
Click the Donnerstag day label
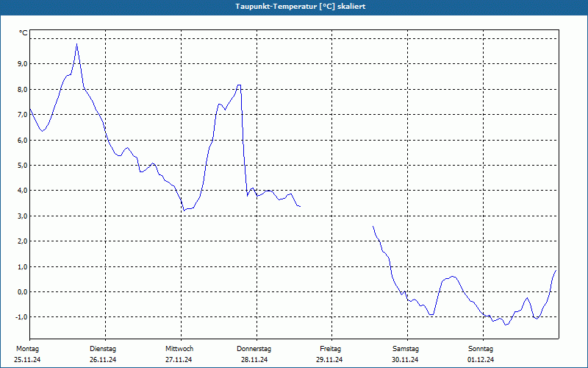[x=254, y=349]
